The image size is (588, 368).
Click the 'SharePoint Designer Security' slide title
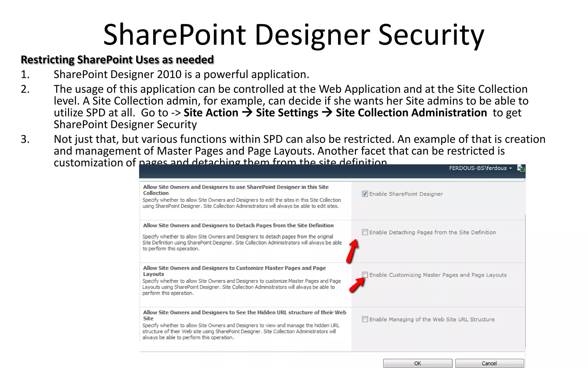[x=294, y=35]
